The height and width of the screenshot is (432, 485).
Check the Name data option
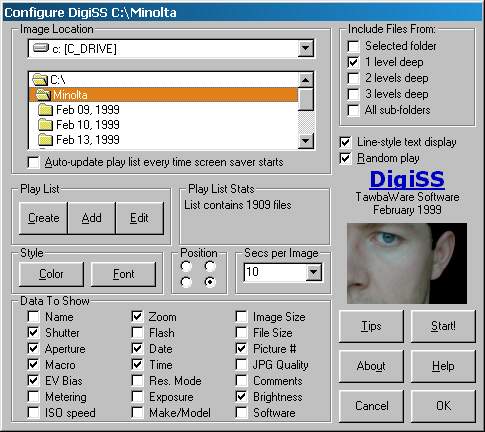coord(33,317)
